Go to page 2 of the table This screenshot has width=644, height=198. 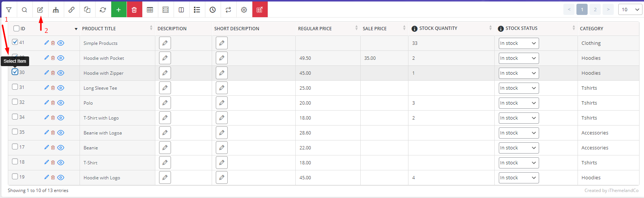click(595, 10)
